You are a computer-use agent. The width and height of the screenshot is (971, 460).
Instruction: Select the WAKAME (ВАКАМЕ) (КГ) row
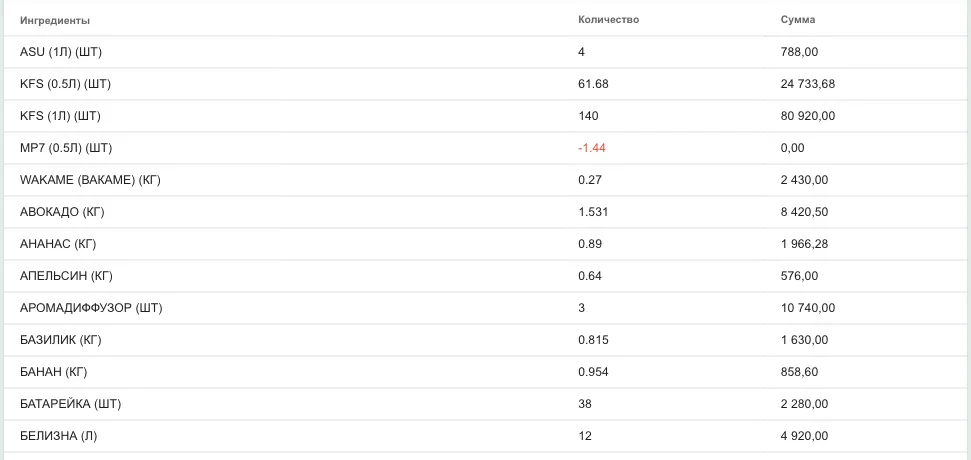[486, 180]
